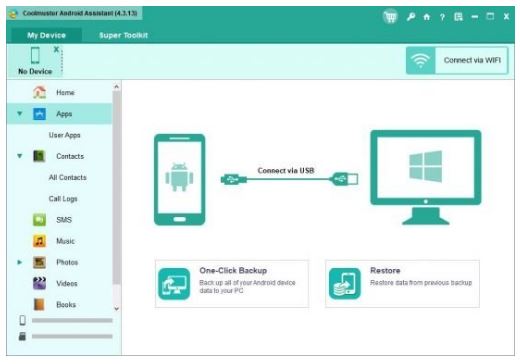This screenshot has width=520, height=364.
Task: Open the shopping cart purchase icon
Action: (390, 17)
